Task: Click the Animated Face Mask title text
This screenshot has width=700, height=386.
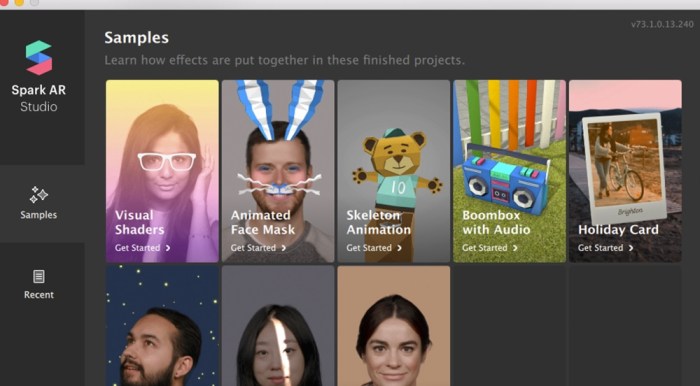Action: pos(262,222)
